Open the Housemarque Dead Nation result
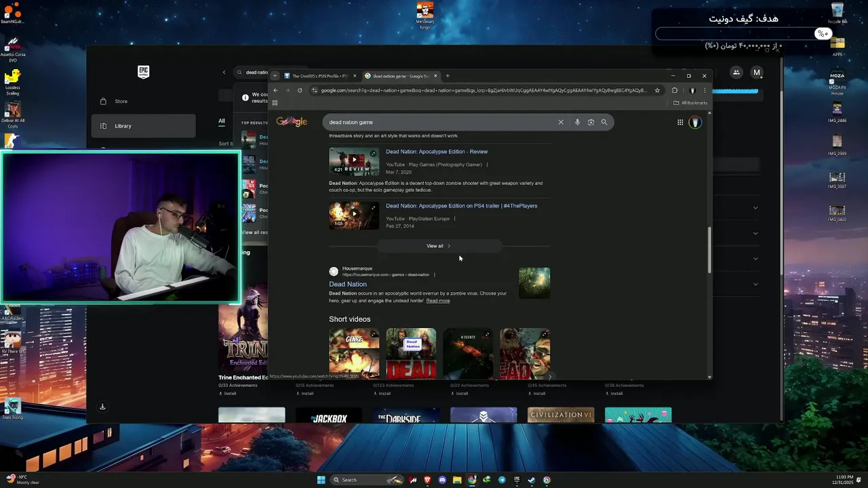Screen dimensions: 868x488 tap(348, 284)
